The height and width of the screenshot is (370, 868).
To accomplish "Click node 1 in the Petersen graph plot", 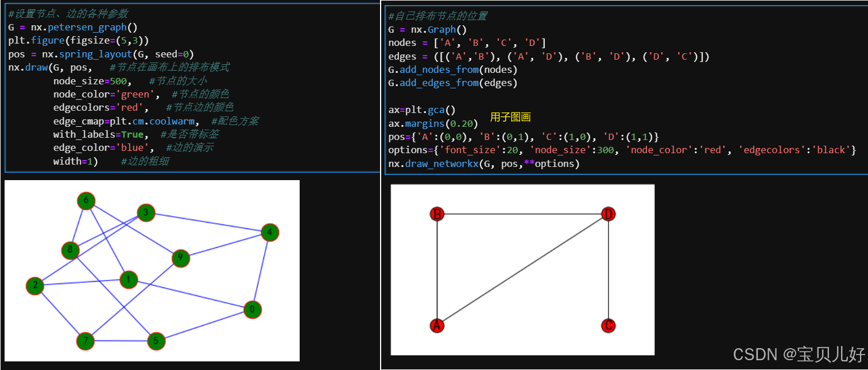I will (x=129, y=280).
